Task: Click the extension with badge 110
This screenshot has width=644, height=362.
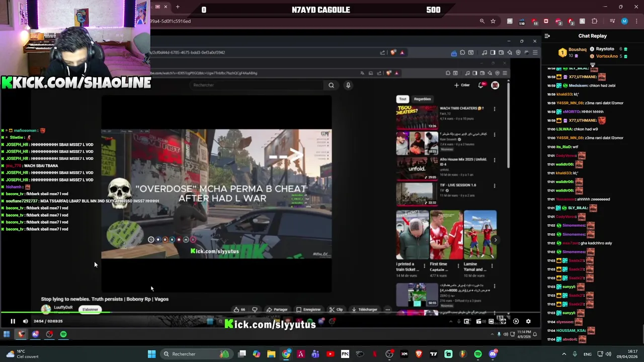Action: coord(521,22)
